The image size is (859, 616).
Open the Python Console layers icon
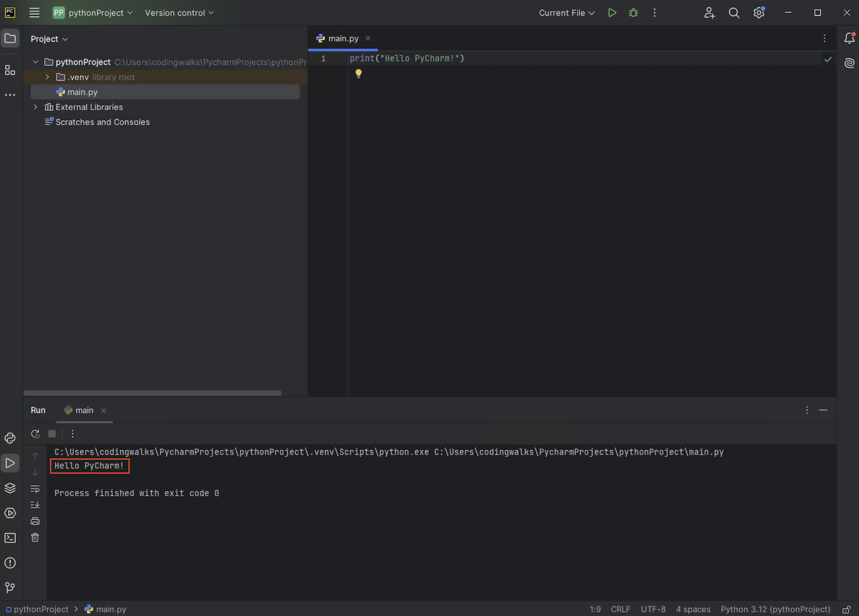10,488
